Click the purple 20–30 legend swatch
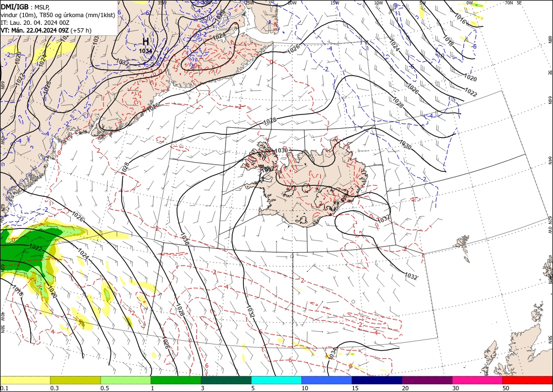Screen dimensions: 553x392 pyautogui.click(x=427, y=380)
